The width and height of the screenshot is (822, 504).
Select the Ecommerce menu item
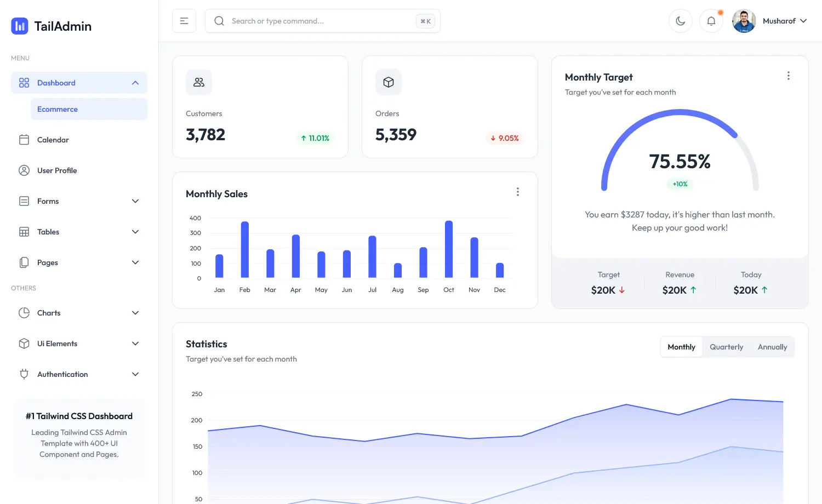coord(57,109)
